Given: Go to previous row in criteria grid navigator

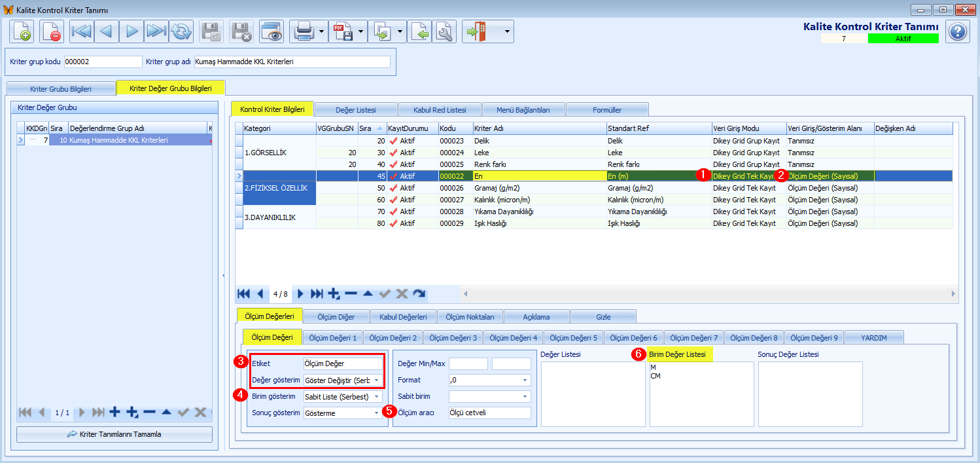Looking at the screenshot, I should (260, 293).
